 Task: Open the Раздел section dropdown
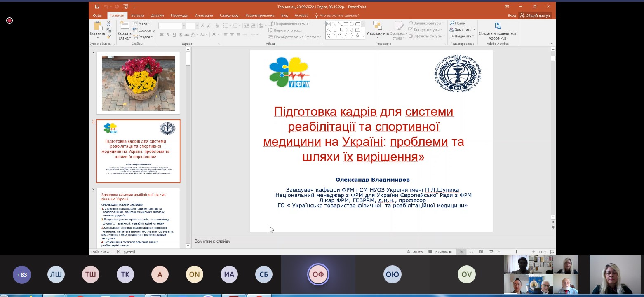(143, 37)
